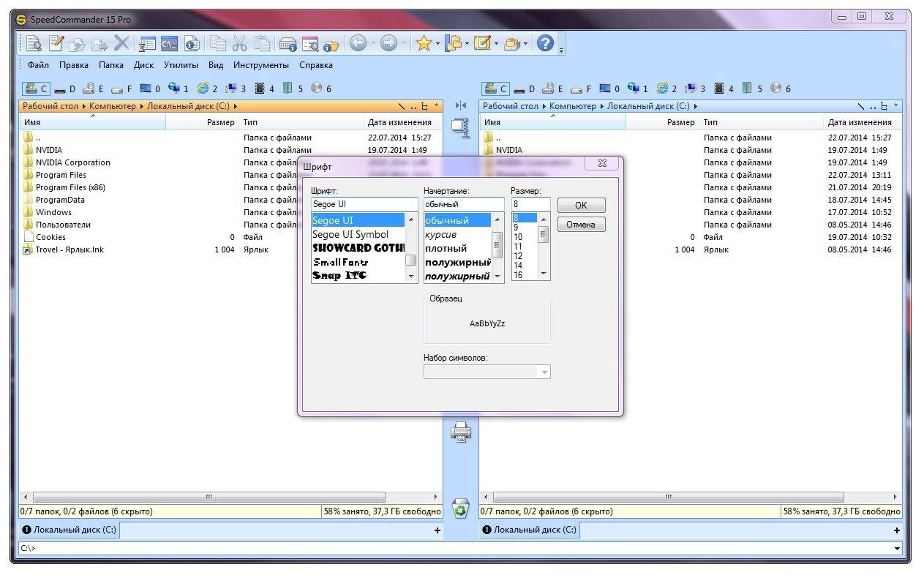The width and height of the screenshot is (924, 578).
Task: Select drive E in the left panel
Action: point(92,89)
